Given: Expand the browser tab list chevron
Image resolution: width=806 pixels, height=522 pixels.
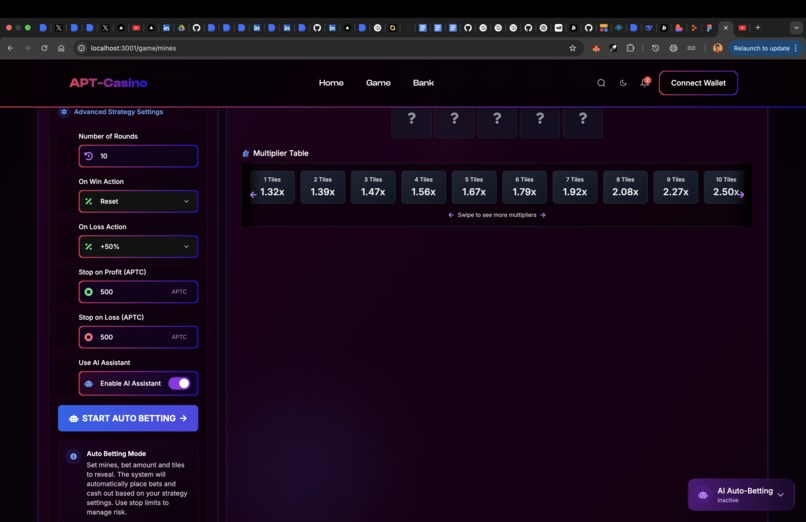Looking at the screenshot, I should (796, 28).
